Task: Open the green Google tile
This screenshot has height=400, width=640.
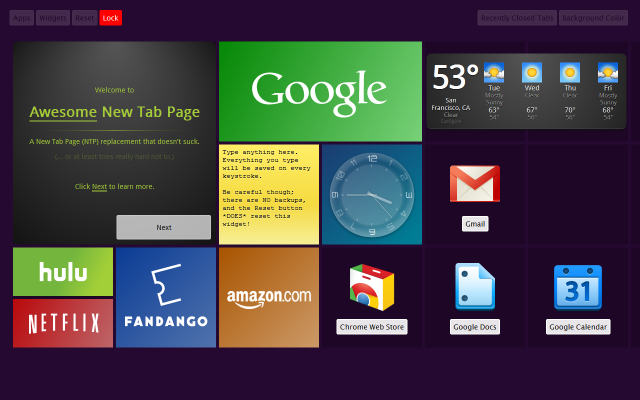Action: tap(320, 91)
